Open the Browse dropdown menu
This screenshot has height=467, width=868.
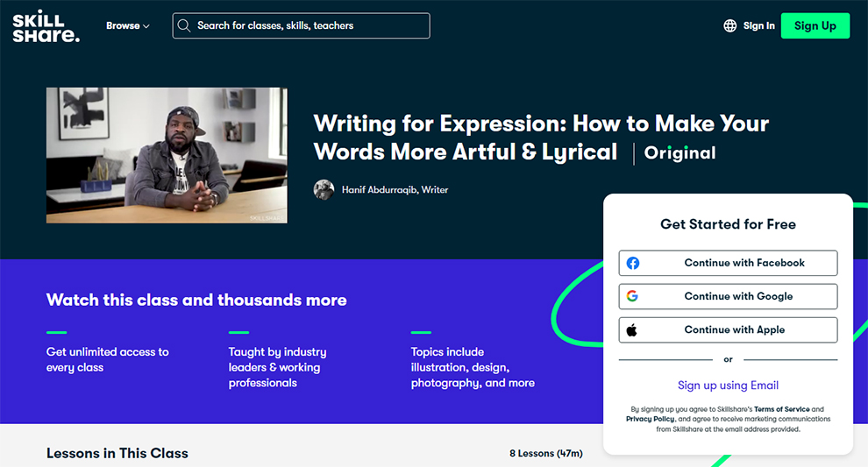(x=128, y=26)
